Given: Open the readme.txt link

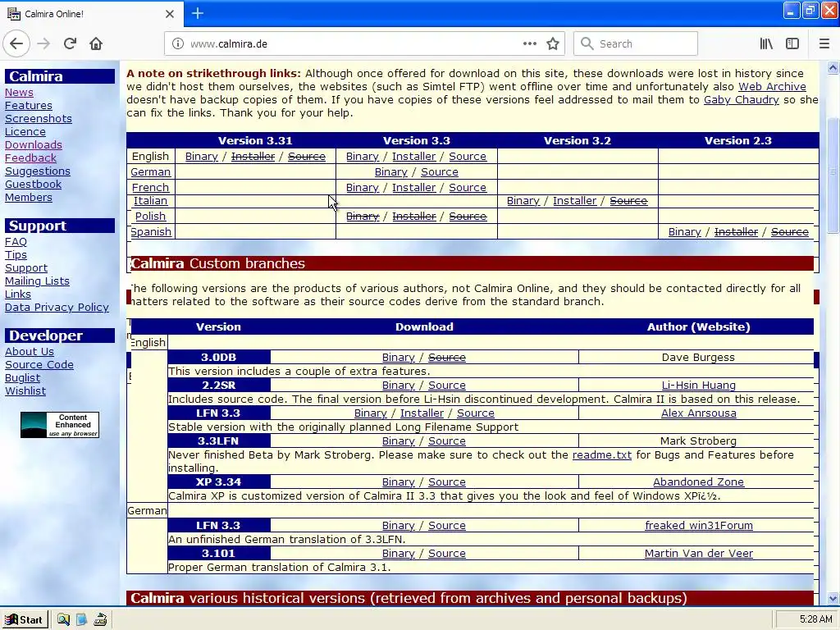Looking at the screenshot, I should [601, 454].
